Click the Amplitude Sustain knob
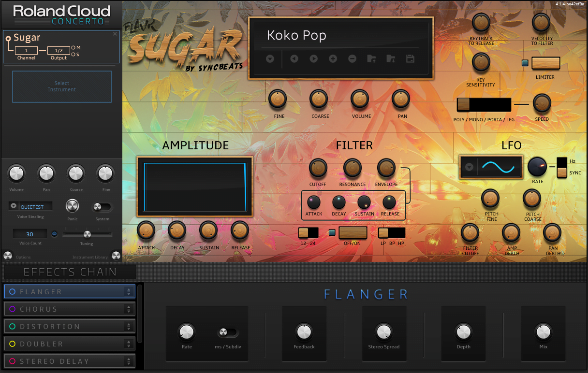This screenshot has height=373, width=588. pos(208,230)
